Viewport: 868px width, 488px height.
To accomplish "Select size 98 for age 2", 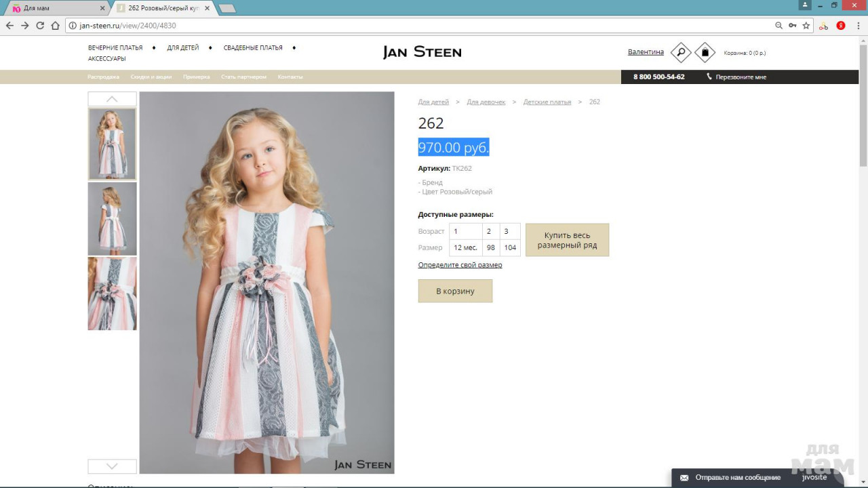I will pyautogui.click(x=491, y=247).
